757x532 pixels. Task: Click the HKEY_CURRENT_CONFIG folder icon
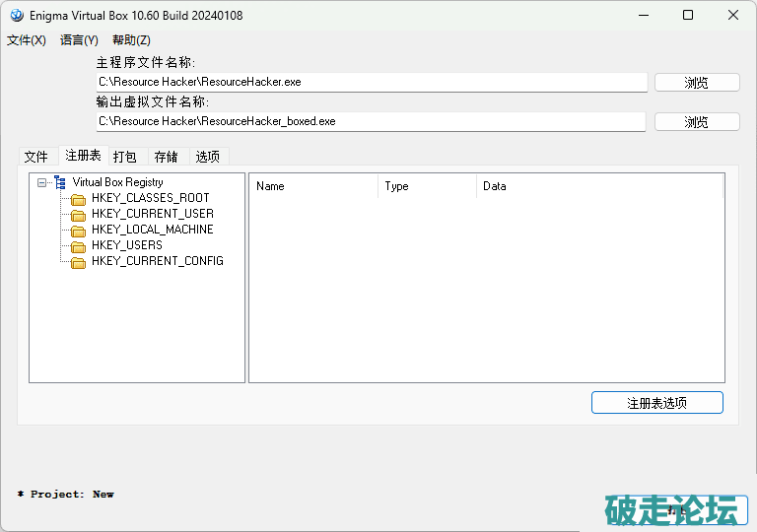coord(79,262)
